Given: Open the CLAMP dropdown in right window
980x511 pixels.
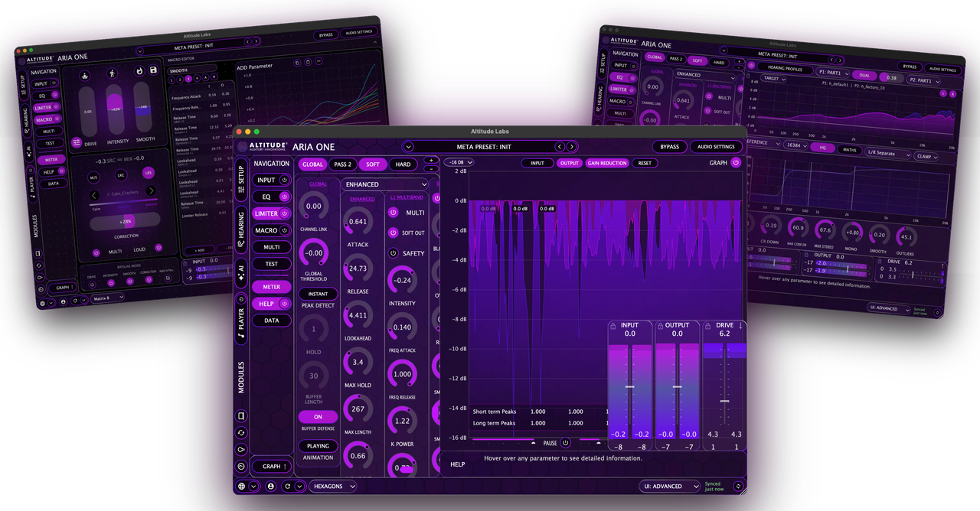Looking at the screenshot, I should [928, 157].
